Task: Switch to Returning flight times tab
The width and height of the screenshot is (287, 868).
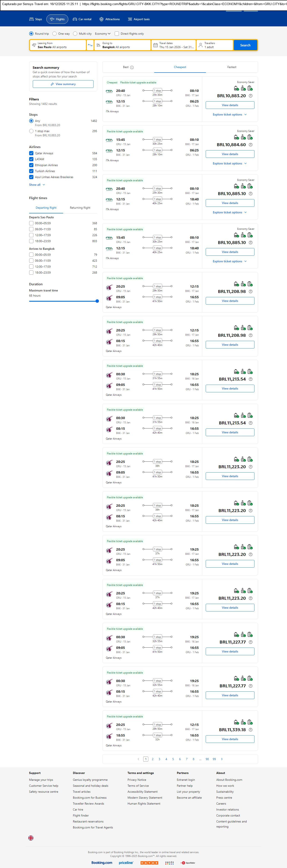Action: tap(80, 208)
